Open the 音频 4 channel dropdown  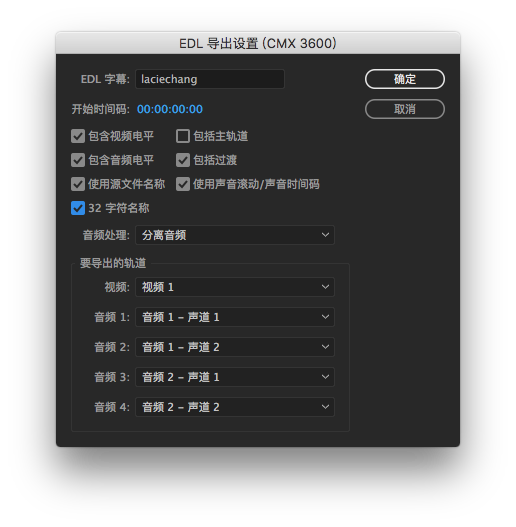235,407
